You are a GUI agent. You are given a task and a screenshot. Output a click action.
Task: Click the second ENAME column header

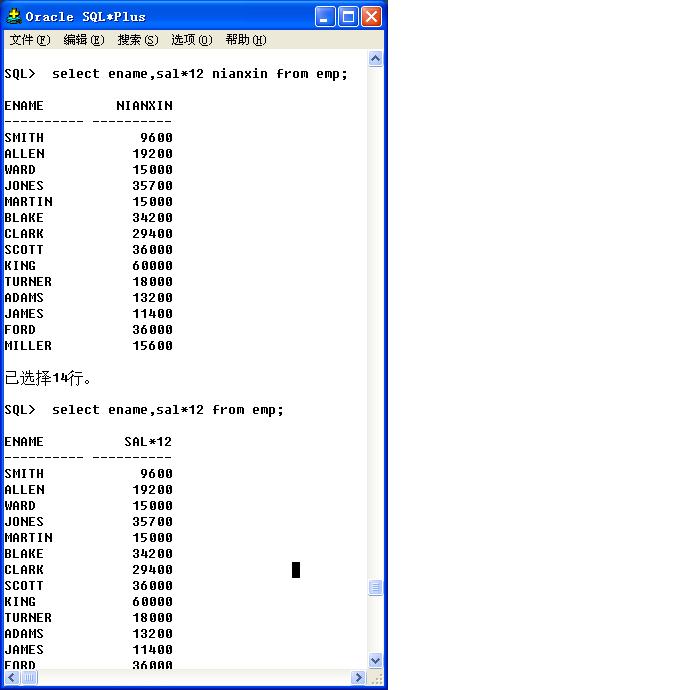coord(24,441)
